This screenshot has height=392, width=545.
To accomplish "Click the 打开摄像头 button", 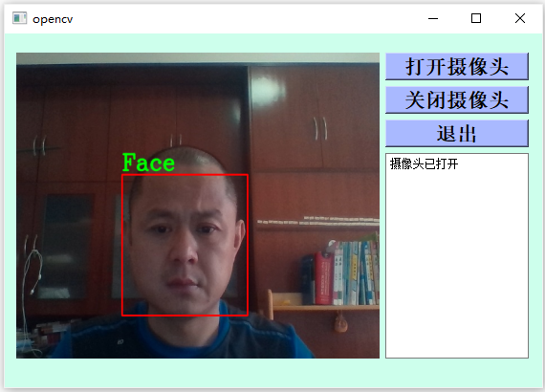I will point(457,66).
